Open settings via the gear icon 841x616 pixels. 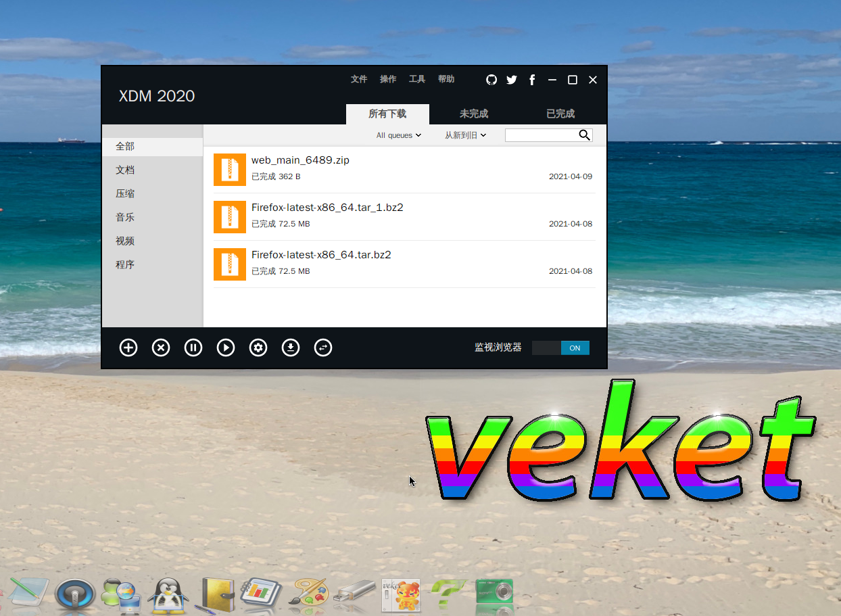tap(258, 348)
